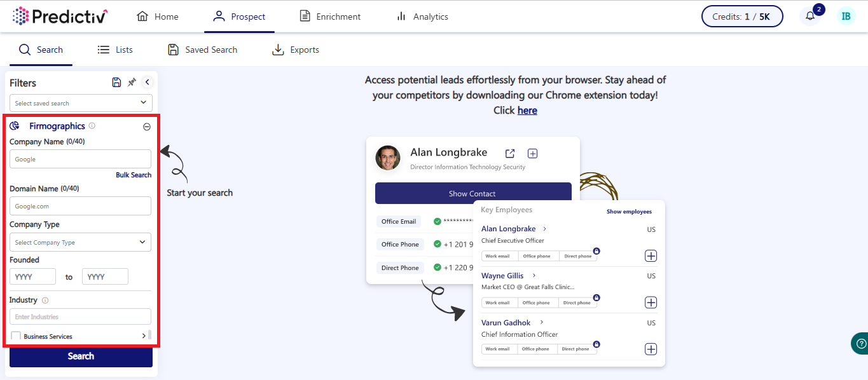The width and height of the screenshot is (868, 380).
Task: Click the Predictiv logo
Action: (x=60, y=16)
